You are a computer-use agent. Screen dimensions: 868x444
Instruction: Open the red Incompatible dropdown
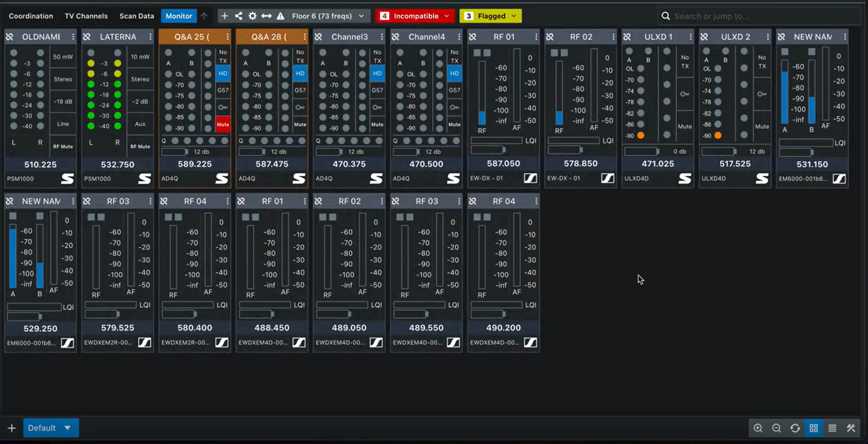(x=415, y=16)
